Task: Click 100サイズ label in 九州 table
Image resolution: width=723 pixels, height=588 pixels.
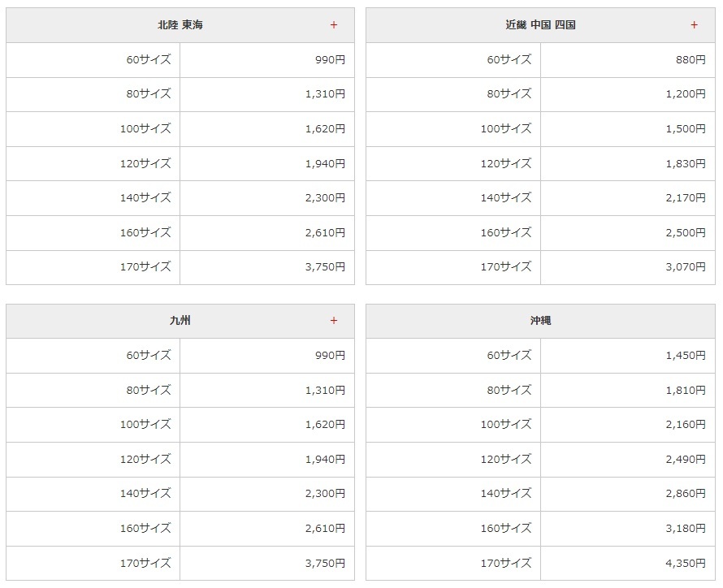Action: (x=145, y=424)
